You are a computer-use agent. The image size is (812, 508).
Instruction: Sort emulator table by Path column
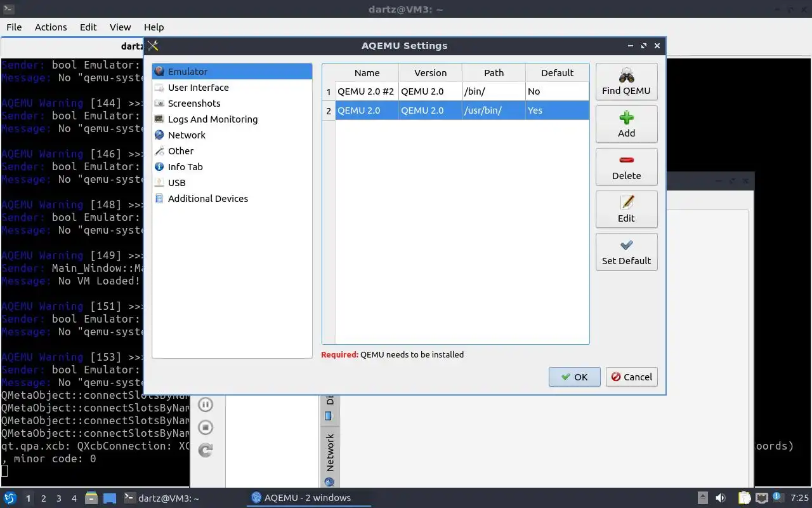[x=494, y=73]
